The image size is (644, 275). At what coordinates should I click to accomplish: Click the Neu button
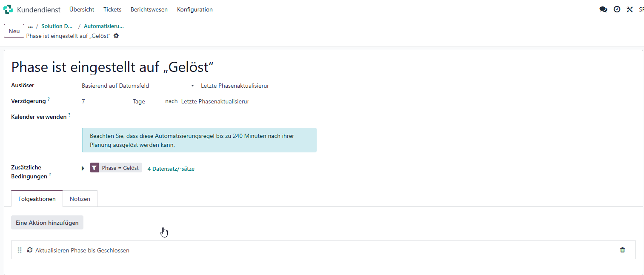tap(14, 31)
